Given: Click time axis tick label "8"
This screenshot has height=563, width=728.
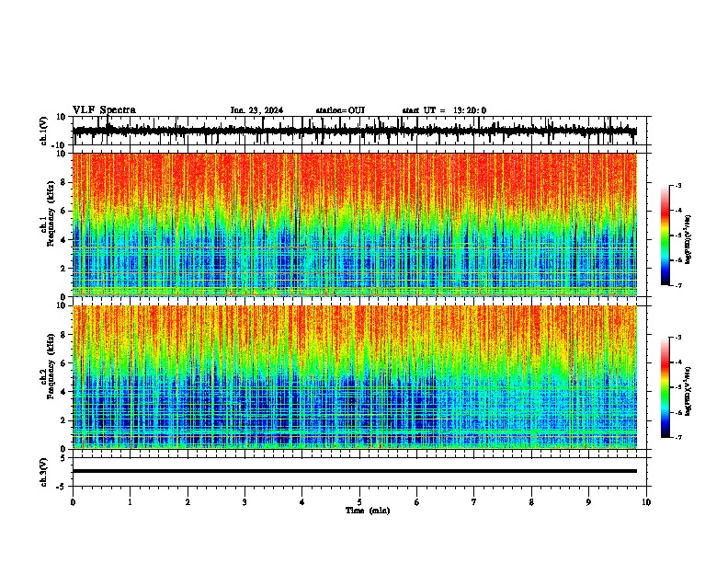Looking at the screenshot, I should (531, 502).
